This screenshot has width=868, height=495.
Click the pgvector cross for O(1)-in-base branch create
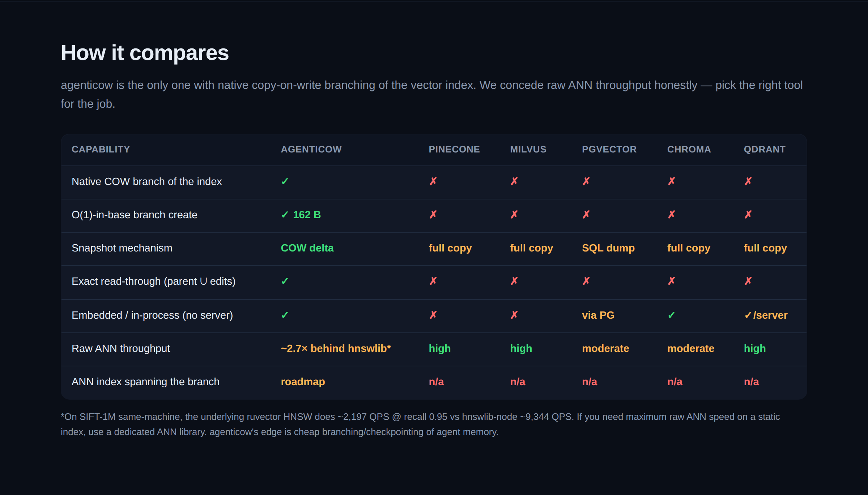pos(586,215)
